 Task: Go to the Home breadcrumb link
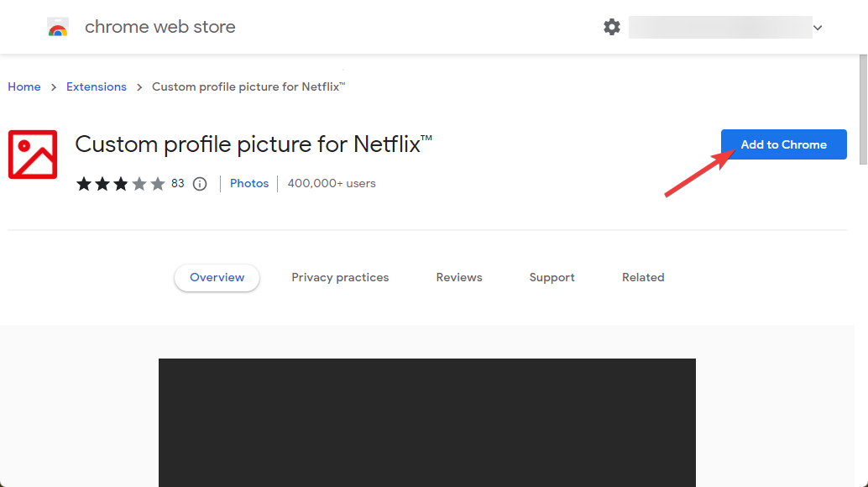click(x=24, y=86)
